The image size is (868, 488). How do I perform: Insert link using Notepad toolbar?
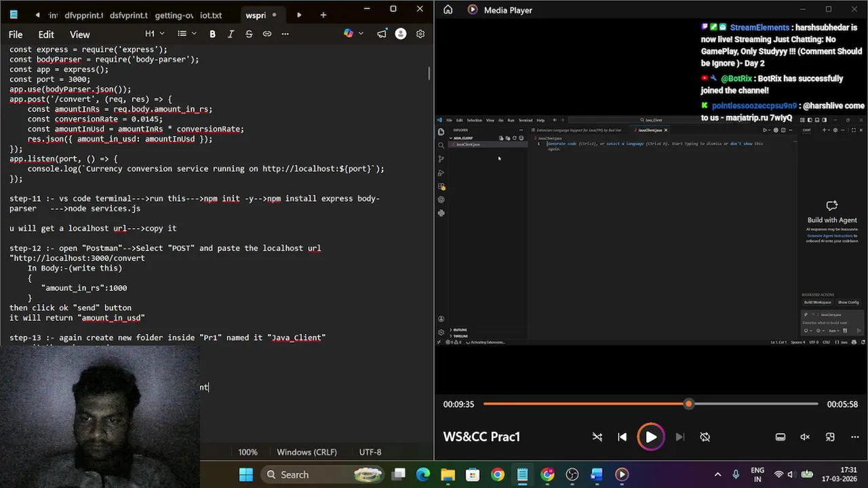(x=267, y=34)
